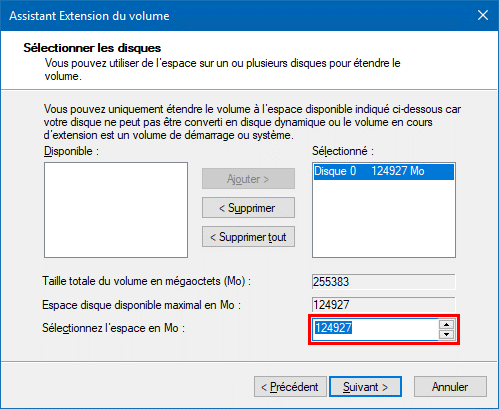Click the Assistant Extension du volume title bar

click(233, 16)
